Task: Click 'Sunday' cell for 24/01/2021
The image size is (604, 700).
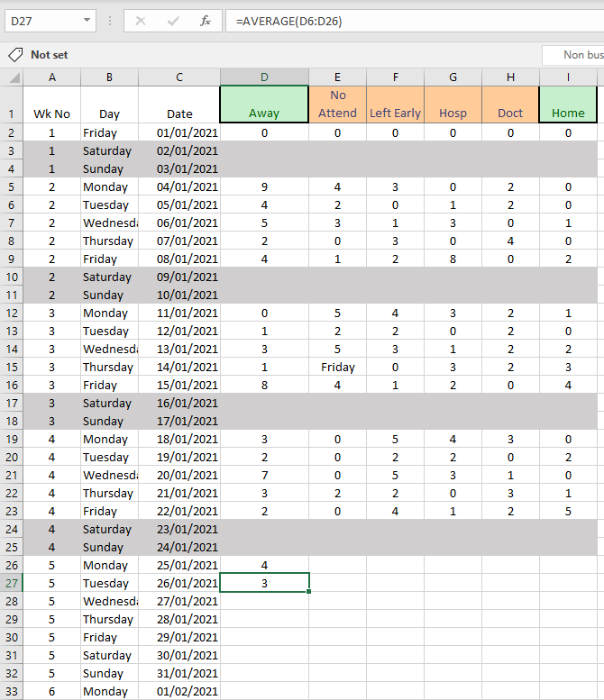Action: tap(109, 547)
